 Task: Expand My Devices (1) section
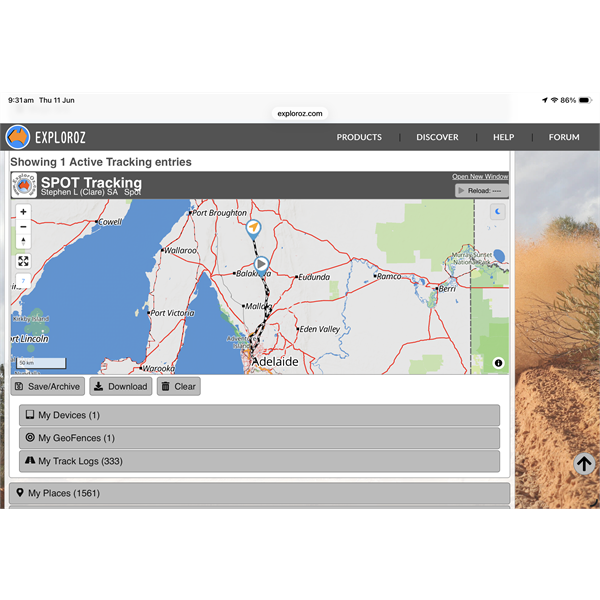pos(259,415)
